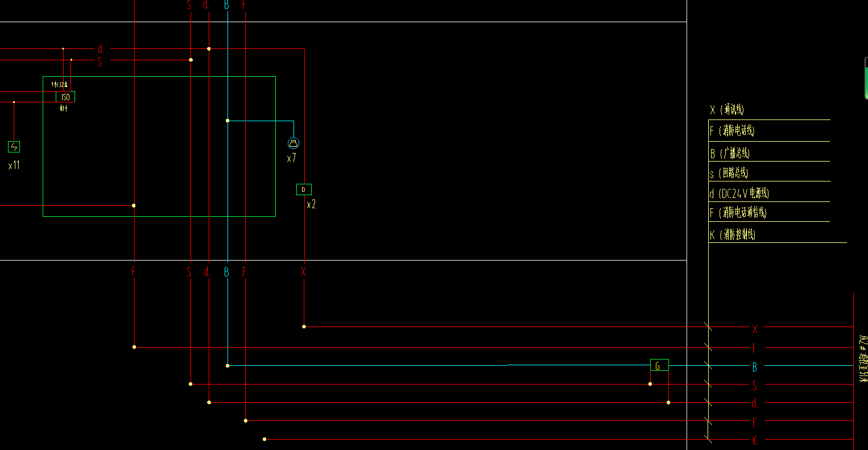This screenshot has width=868, height=450.
Task: Select the x2 count beside D box
Action: pos(311,205)
